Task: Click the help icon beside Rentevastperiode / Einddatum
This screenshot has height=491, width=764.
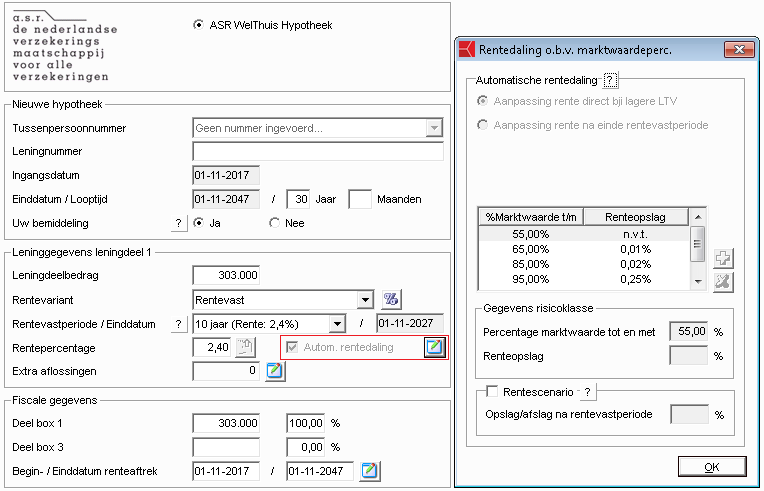Action: tap(179, 324)
